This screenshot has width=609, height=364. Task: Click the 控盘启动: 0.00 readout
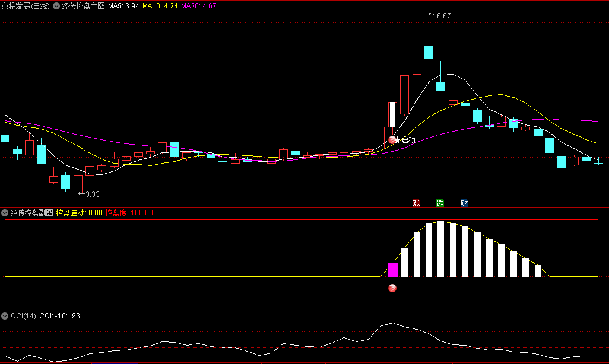point(79,213)
